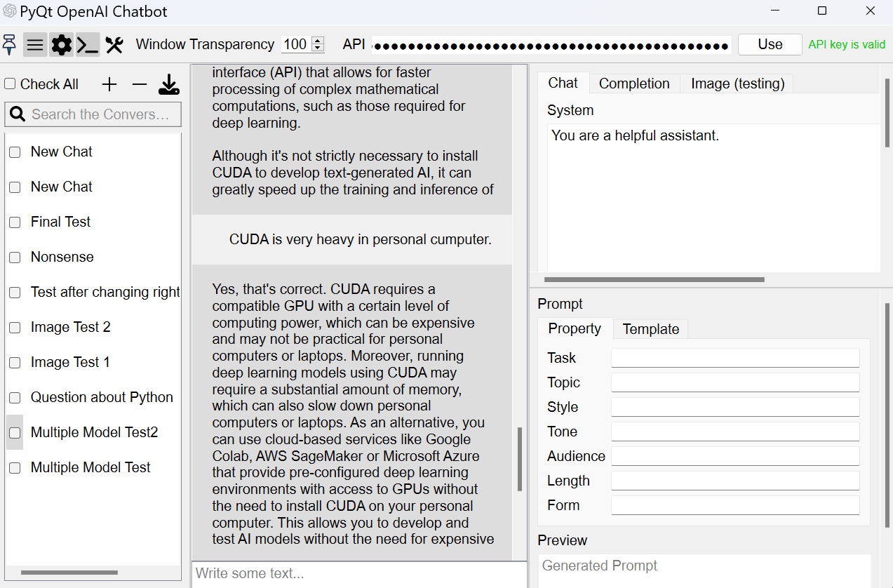
Task: Click the search magnifier icon
Action: [18, 114]
